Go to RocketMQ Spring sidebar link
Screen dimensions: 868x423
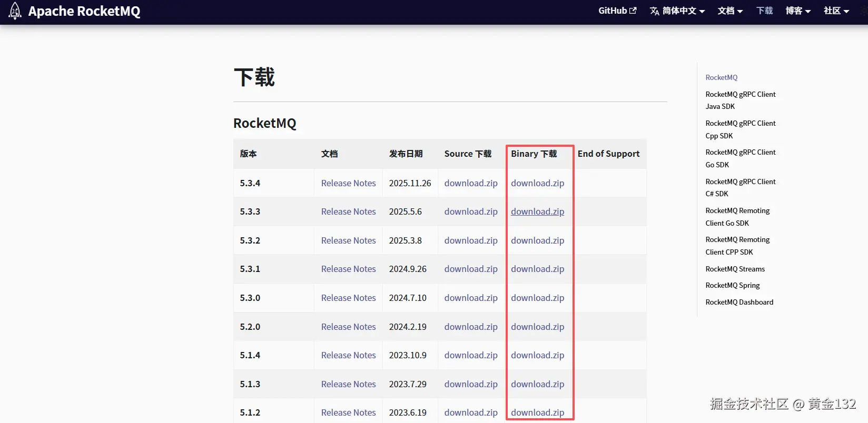pos(733,285)
